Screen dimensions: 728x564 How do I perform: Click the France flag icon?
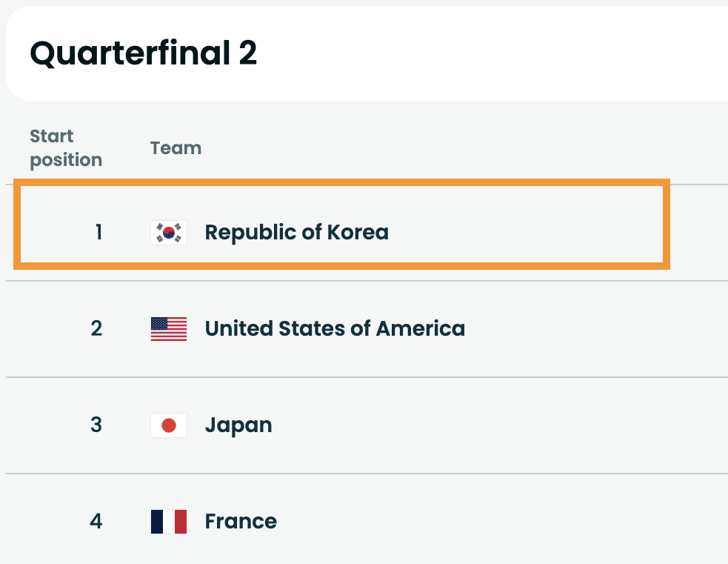click(169, 522)
